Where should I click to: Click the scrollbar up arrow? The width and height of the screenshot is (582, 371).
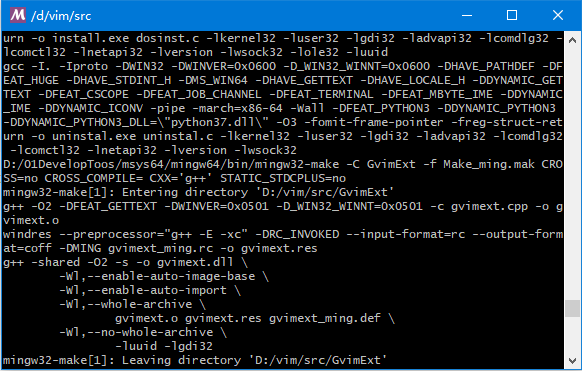point(572,40)
